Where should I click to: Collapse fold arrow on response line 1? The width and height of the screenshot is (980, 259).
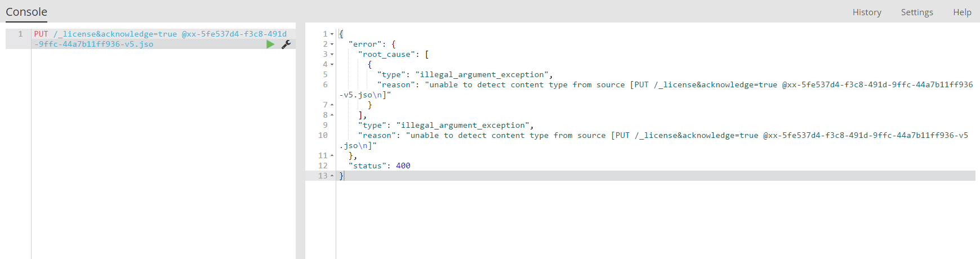332,34
